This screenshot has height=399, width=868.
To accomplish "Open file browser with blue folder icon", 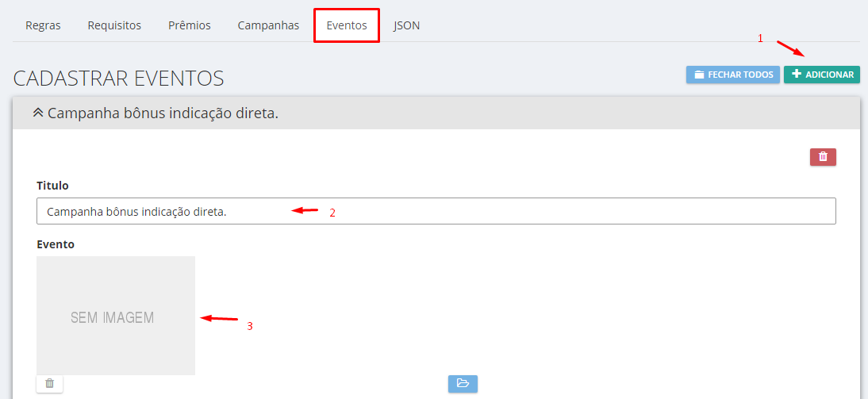I will coord(463,384).
